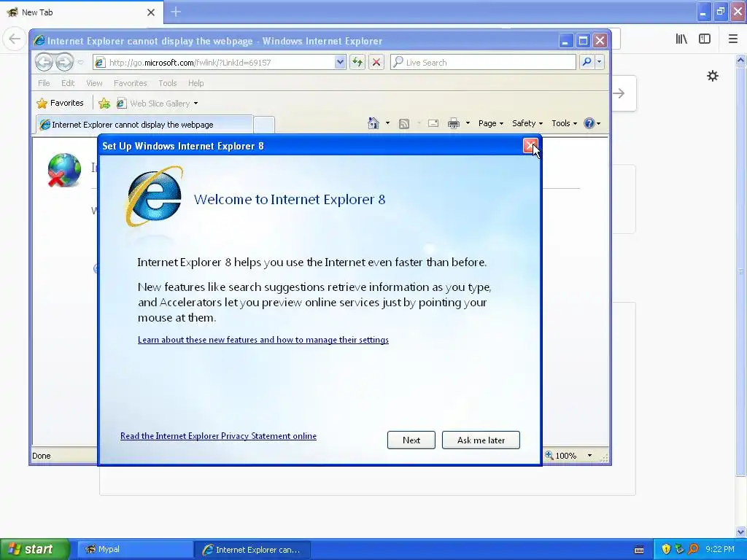Click the Home icon in IE command bar

(373, 123)
